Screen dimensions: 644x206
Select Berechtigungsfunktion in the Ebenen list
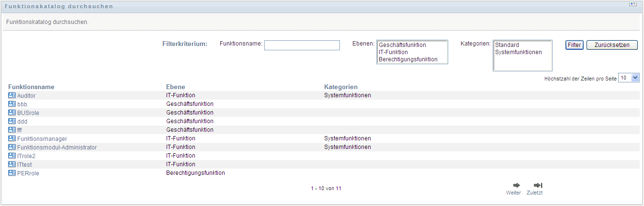pos(408,59)
